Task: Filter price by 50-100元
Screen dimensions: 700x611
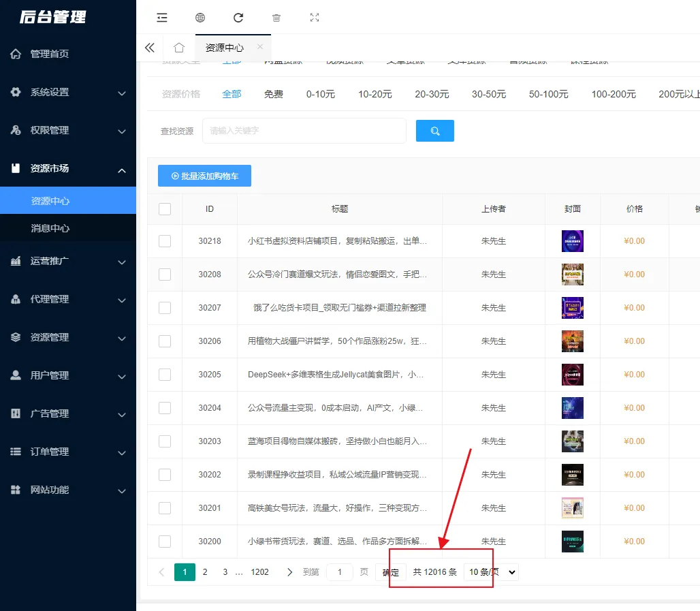Action: 549,94
